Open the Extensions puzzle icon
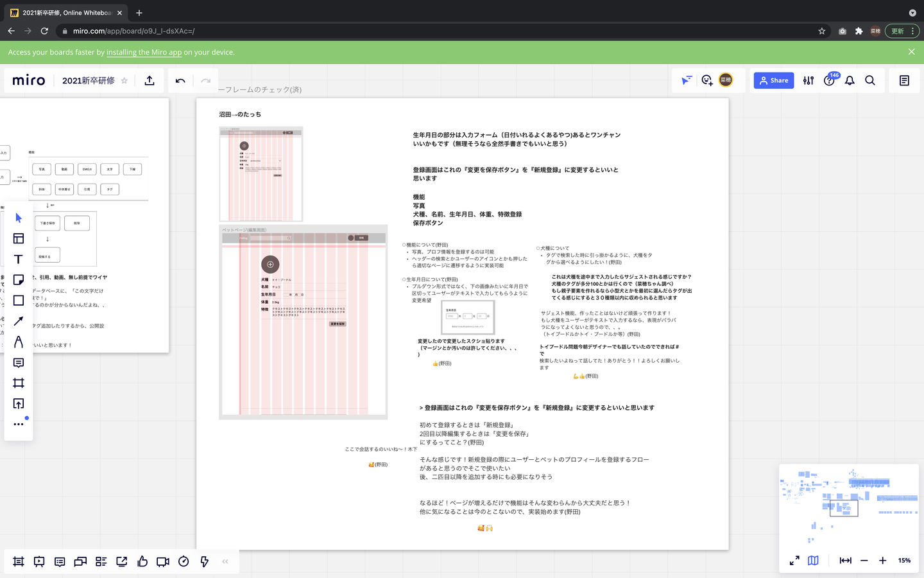The width and height of the screenshot is (924, 578). click(859, 31)
